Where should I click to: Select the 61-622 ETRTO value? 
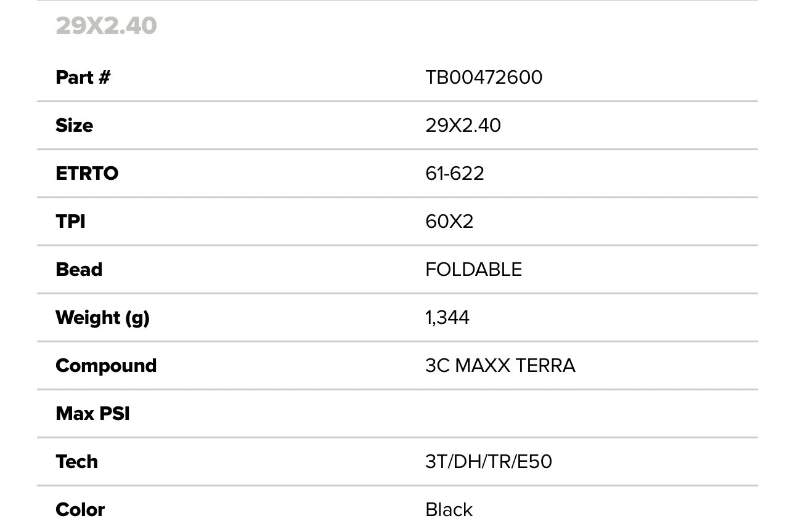pyautogui.click(x=454, y=174)
